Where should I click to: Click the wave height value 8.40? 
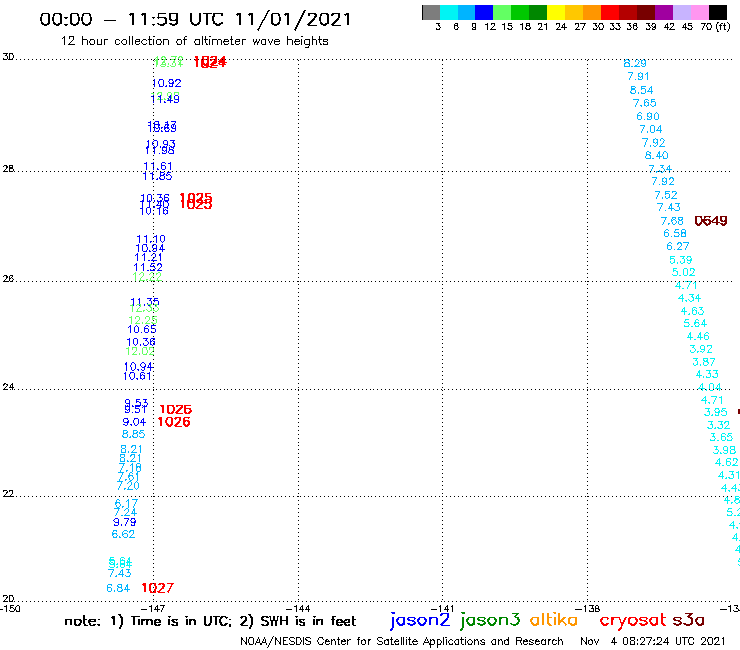[656, 155]
